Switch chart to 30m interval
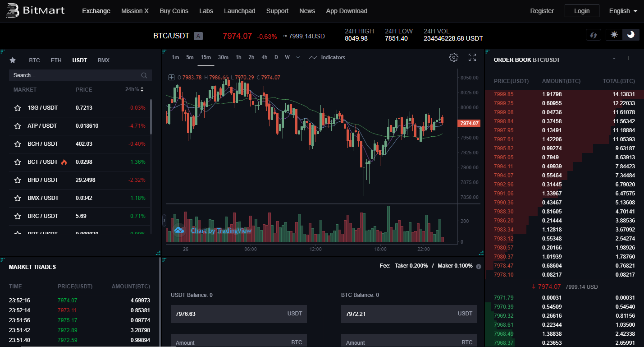The image size is (644, 347). [223, 57]
